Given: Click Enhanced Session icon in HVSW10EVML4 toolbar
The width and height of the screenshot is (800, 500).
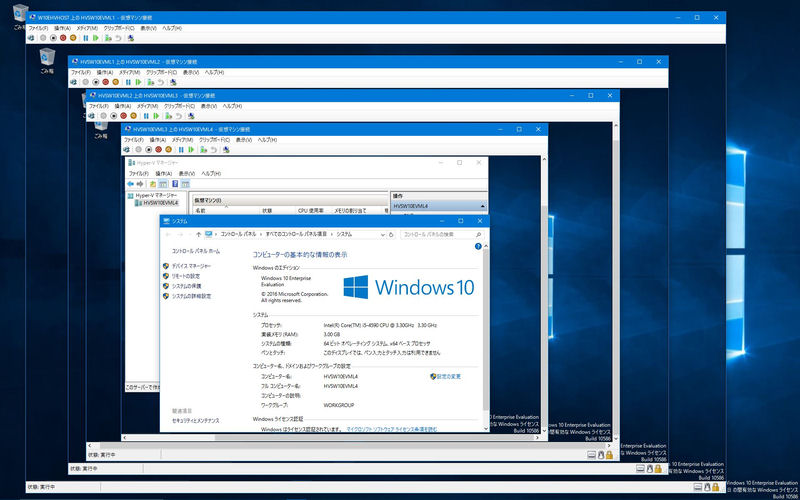Looking at the screenshot, I should [x=226, y=149].
